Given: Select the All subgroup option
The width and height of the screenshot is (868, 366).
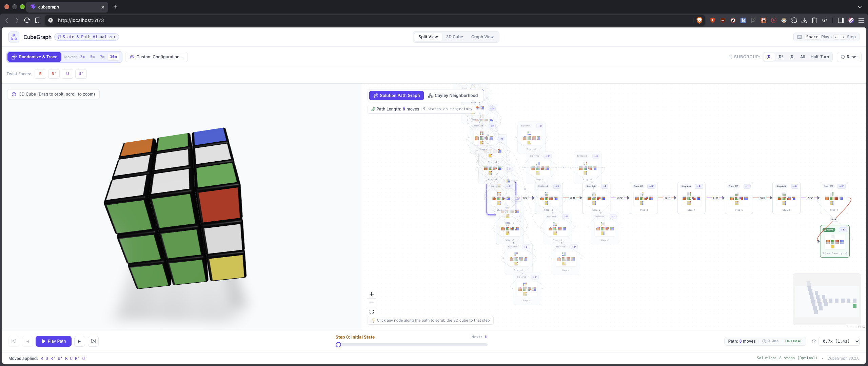Looking at the screenshot, I should click(803, 57).
